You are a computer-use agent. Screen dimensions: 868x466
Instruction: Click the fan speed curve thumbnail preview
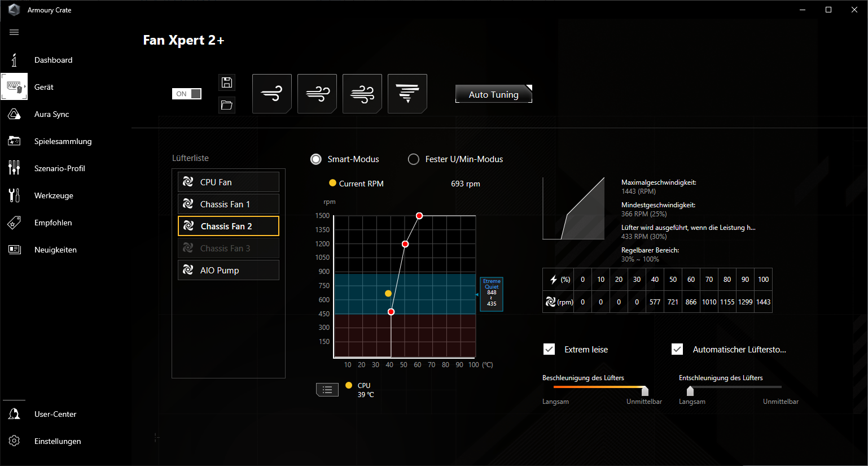pos(573,208)
